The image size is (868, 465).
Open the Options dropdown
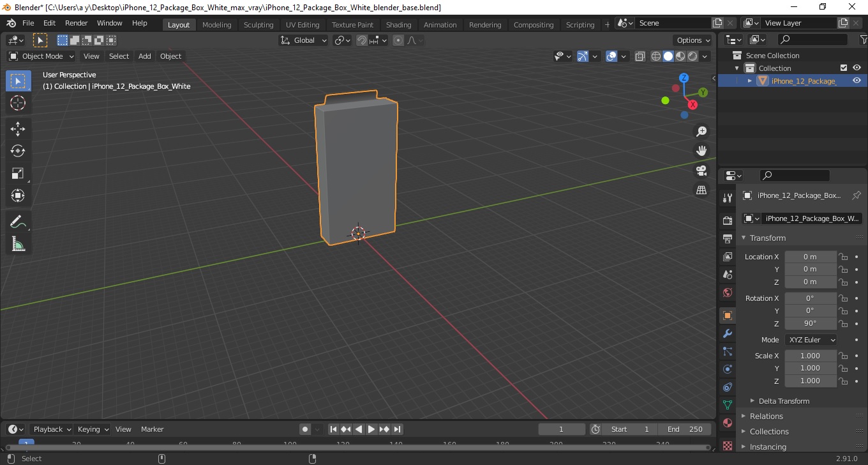pos(694,40)
